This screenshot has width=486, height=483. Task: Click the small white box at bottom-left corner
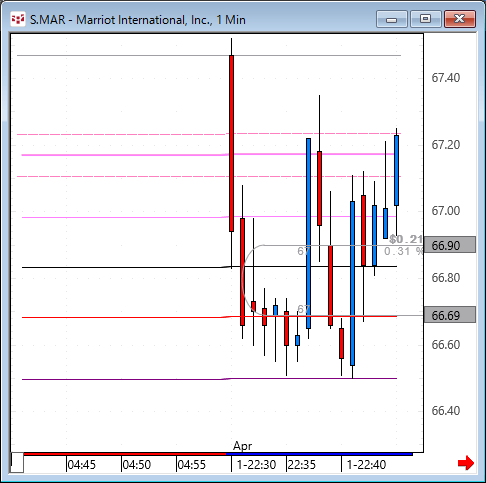click(x=17, y=462)
